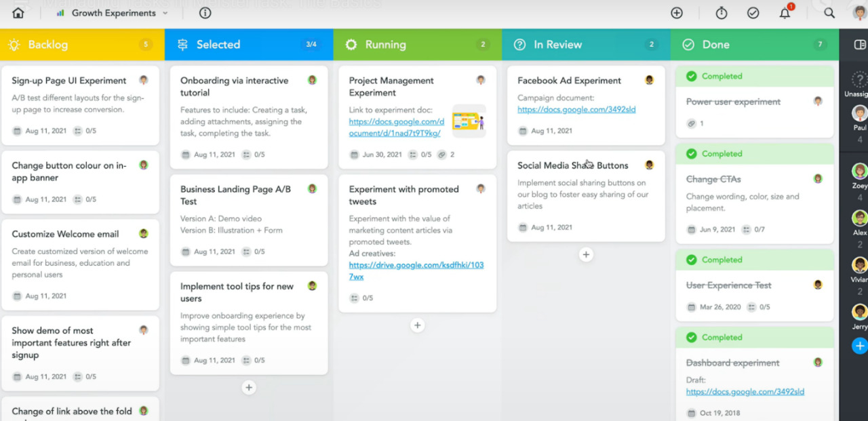Open the In Review column header

557,45
